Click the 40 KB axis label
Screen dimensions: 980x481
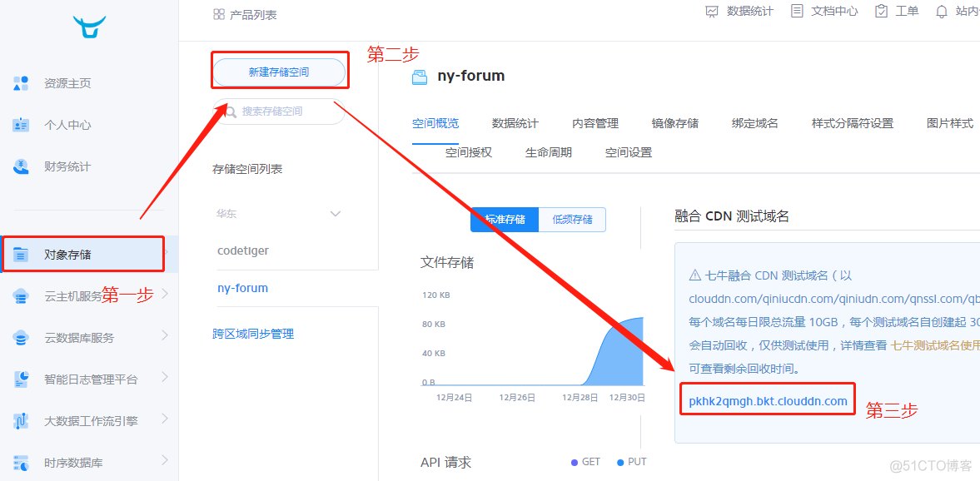(x=434, y=354)
